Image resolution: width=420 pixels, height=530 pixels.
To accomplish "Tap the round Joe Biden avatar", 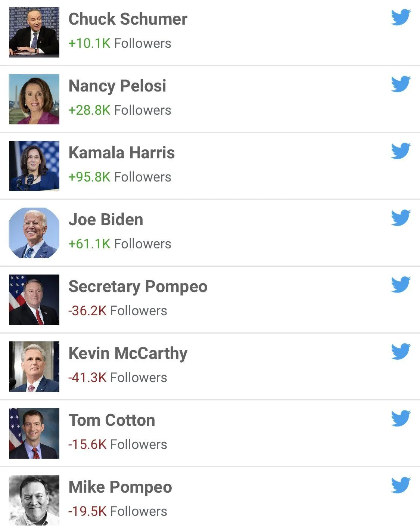I will 34,233.
